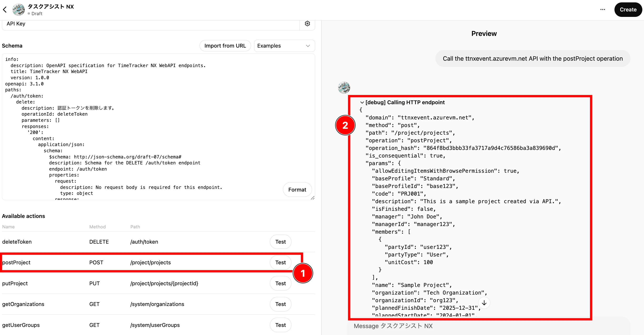The height and width of the screenshot is (335, 644).
Task: Open the API Key settings gear
Action: [307, 24]
